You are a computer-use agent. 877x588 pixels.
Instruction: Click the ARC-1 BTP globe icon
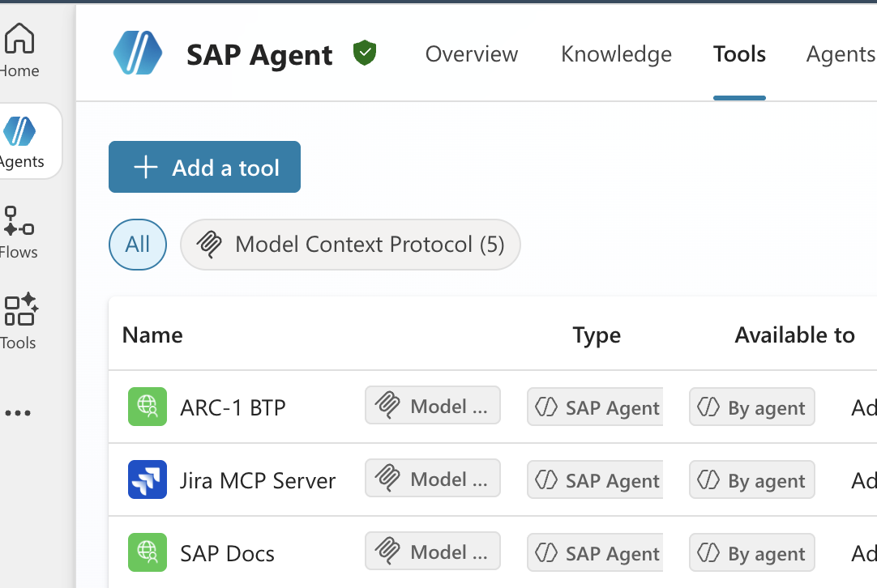pyautogui.click(x=148, y=407)
